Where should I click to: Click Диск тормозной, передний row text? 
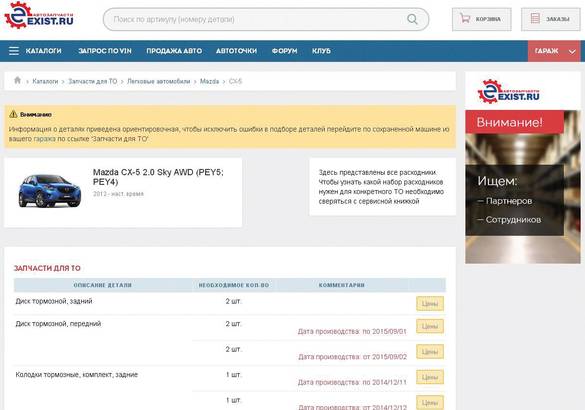(x=58, y=323)
